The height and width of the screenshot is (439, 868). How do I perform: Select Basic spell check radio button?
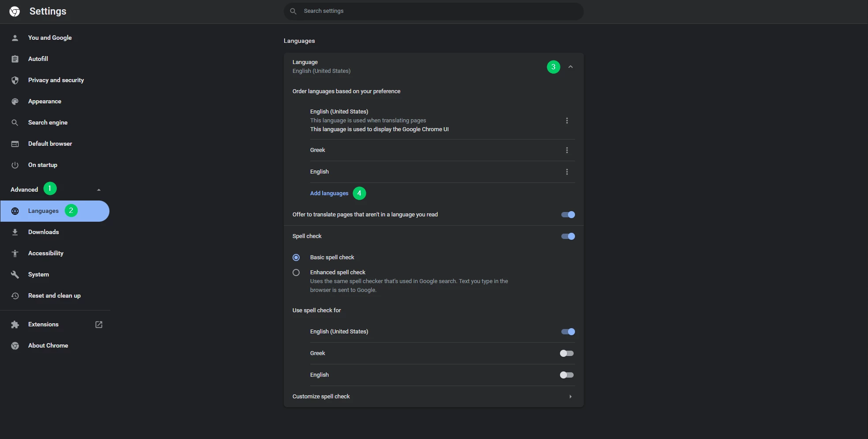click(x=296, y=257)
